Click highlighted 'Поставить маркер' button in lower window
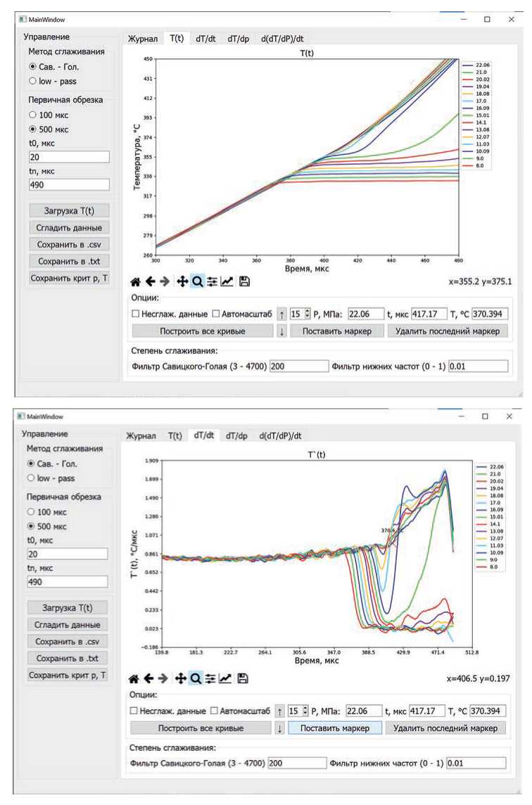The height and width of the screenshot is (805, 532). tap(334, 728)
